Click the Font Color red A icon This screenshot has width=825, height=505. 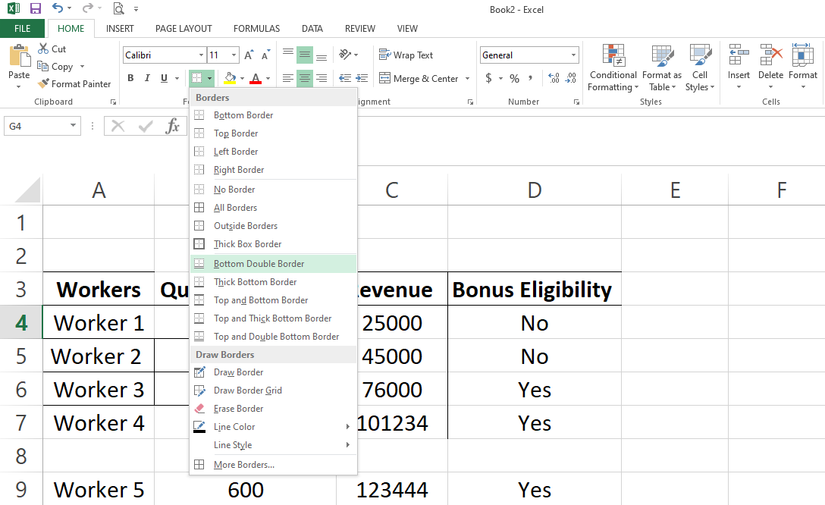256,78
